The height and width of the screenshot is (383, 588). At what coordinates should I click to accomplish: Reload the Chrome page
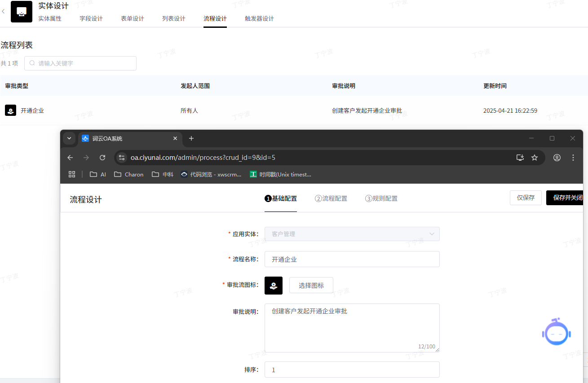point(102,158)
